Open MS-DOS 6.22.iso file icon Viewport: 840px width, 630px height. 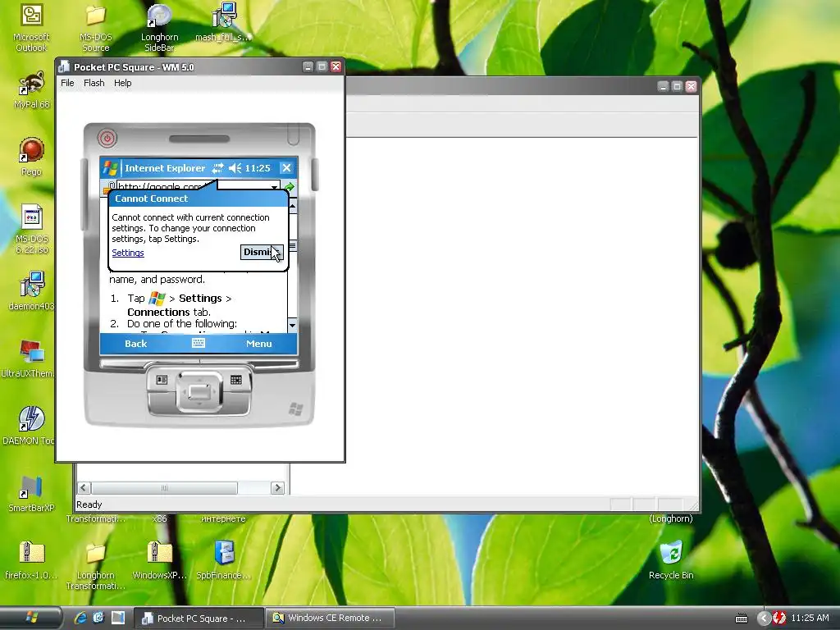coord(31,229)
